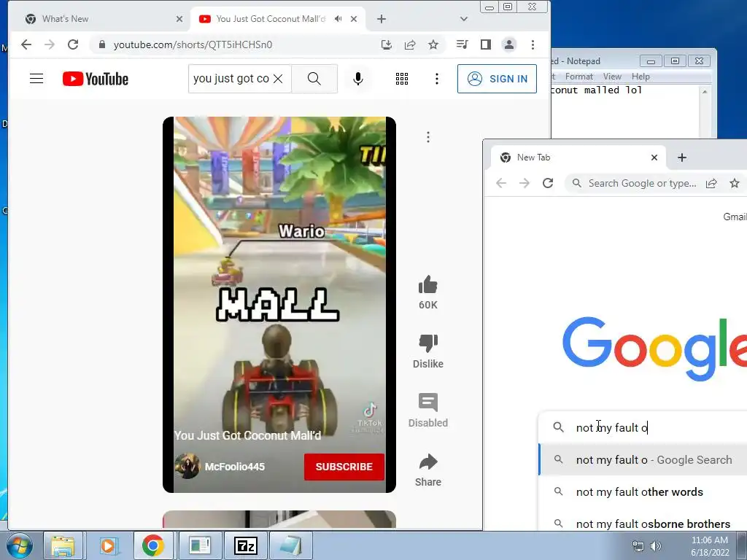The image size is (747, 560).
Task: Start voice search with the microphone
Action: coord(358,79)
